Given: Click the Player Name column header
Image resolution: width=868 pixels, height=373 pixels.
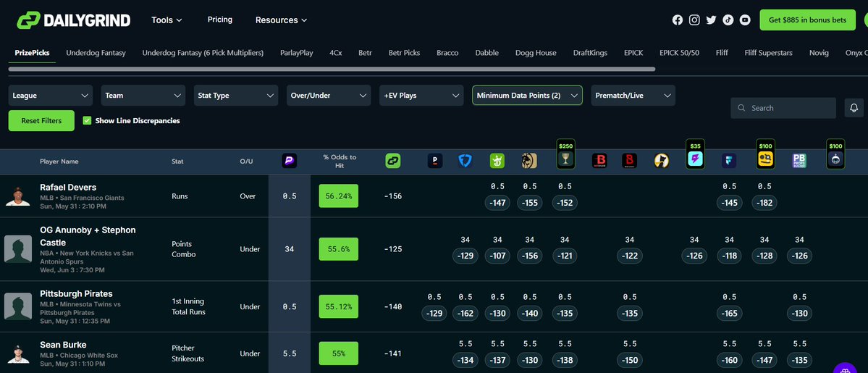Looking at the screenshot, I should (x=59, y=162).
